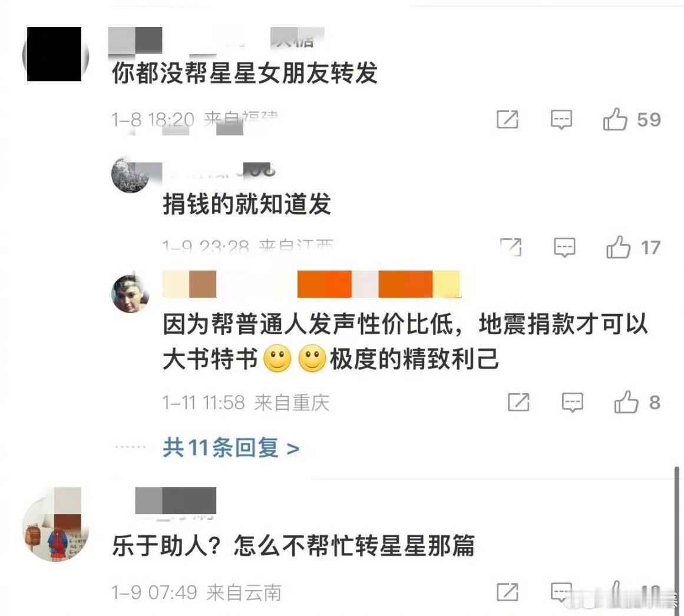Image resolution: width=684 pixels, height=616 pixels.
Task: Open the Wonder Woman avatar profile
Action: pyautogui.click(x=130, y=294)
